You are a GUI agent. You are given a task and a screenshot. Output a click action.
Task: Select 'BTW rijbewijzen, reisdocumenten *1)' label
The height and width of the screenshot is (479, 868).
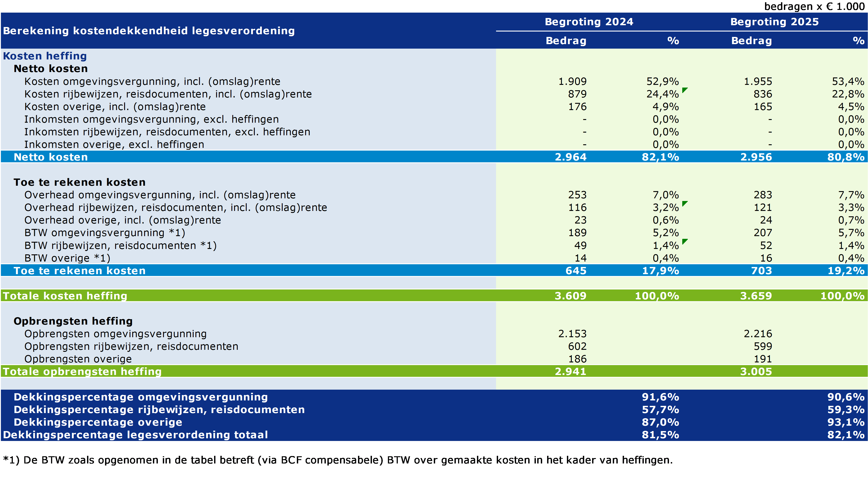click(x=120, y=246)
